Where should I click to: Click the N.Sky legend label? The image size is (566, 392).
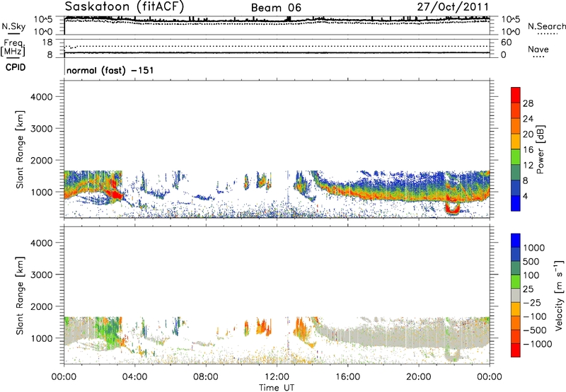coord(13,26)
